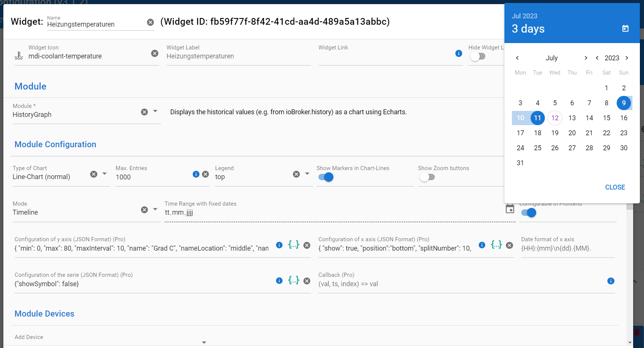Click calendar icon in date picker header

point(625,28)
